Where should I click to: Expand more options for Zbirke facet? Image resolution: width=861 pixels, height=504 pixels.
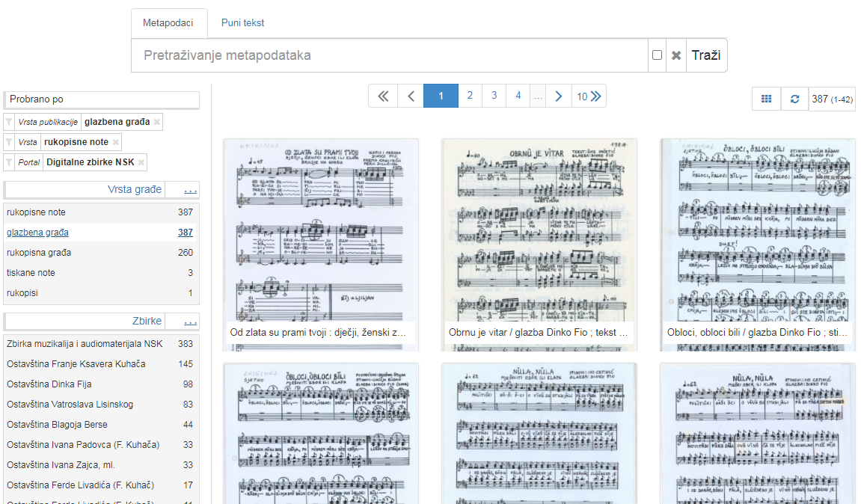191,322
